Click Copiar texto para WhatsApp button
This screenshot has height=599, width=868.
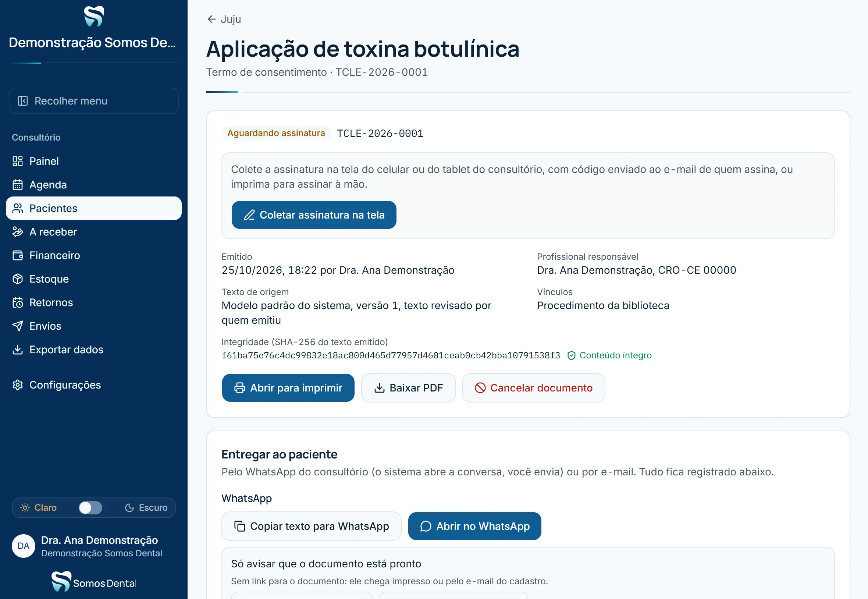[311, 526]
